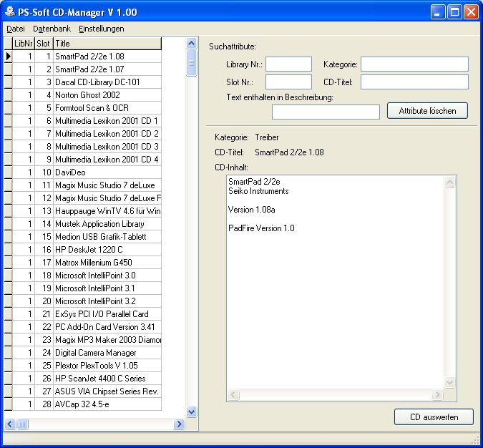
Task: Click the row-indicator arrow of SmartPad 1.08 row
Action: pos(9,57)
